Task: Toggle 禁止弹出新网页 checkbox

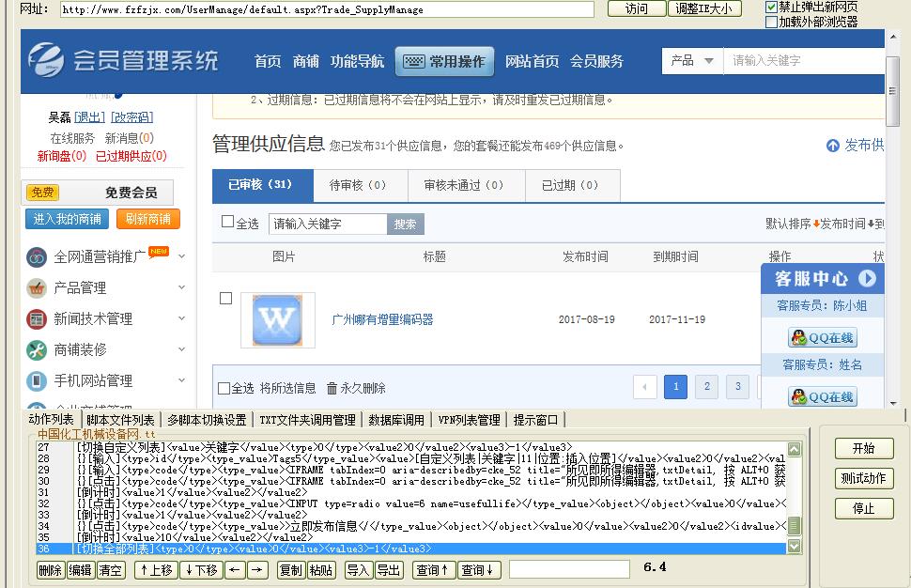Action: (772, 7)
